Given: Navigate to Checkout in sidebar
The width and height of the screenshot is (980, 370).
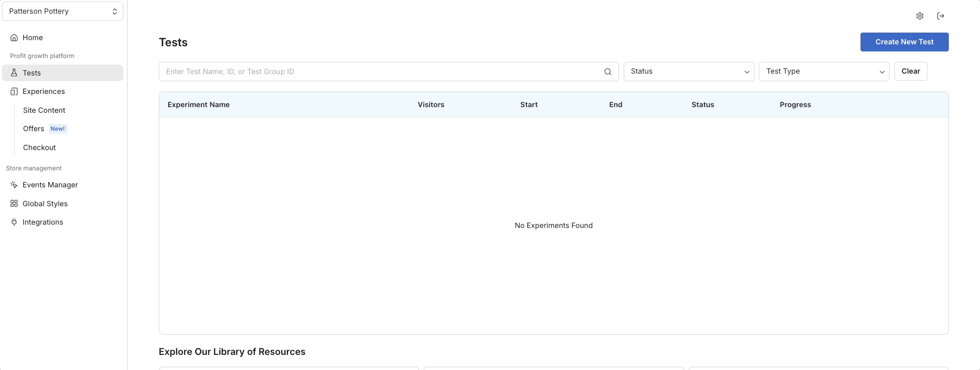Looking at the screenshot, I should click(x=39, y=148).
